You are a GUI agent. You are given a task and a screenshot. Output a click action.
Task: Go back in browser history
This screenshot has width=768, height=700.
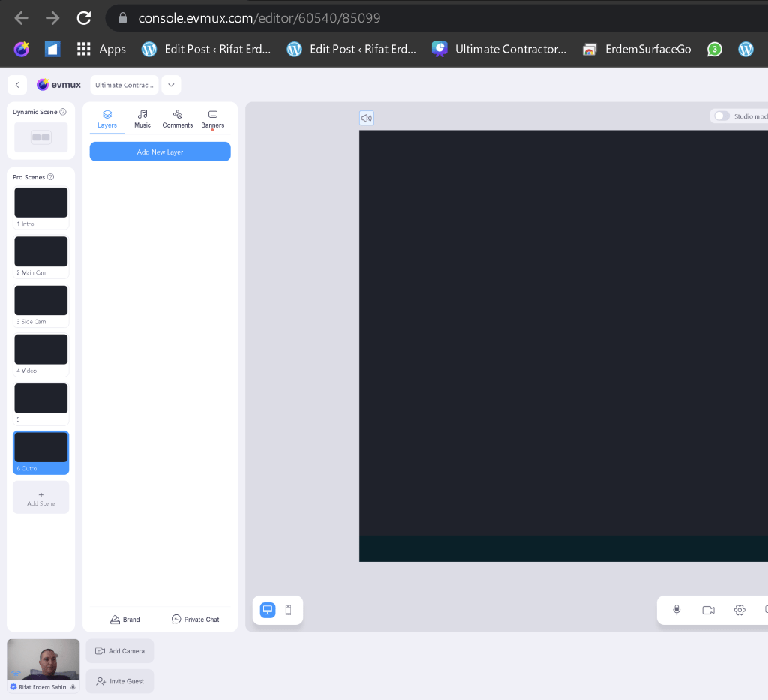[x=21, y=18]
